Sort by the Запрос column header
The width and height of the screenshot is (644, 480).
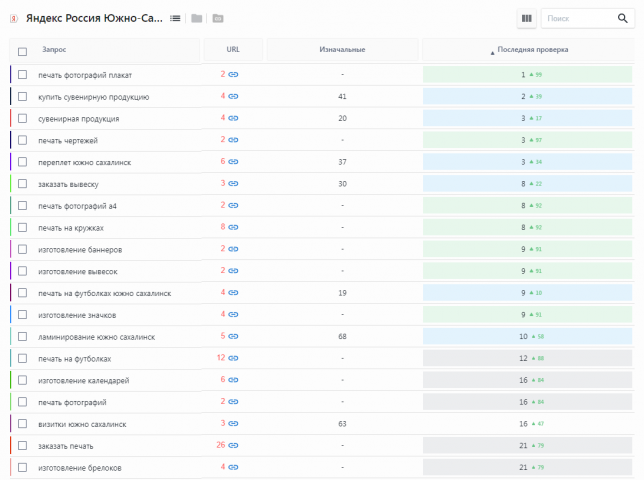coord(54,49)
